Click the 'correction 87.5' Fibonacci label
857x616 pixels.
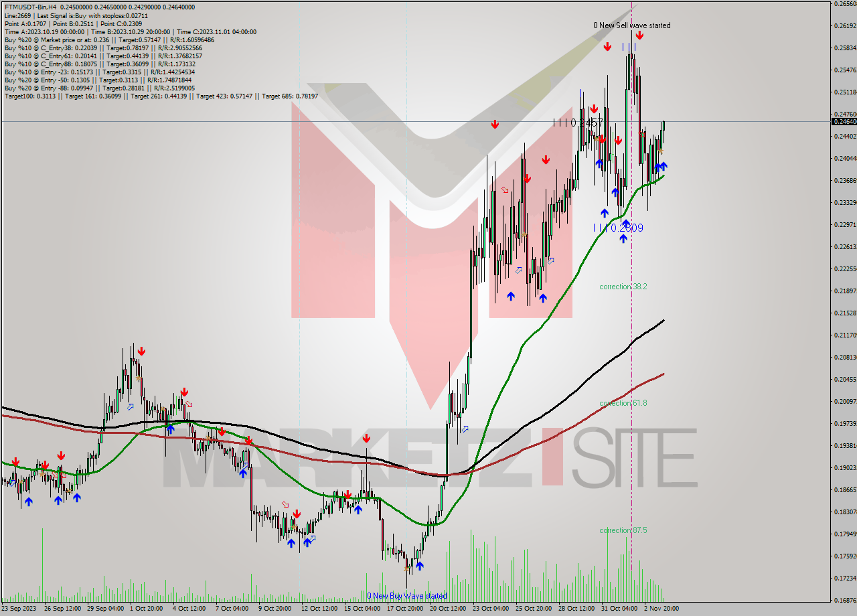click(623, 530)
